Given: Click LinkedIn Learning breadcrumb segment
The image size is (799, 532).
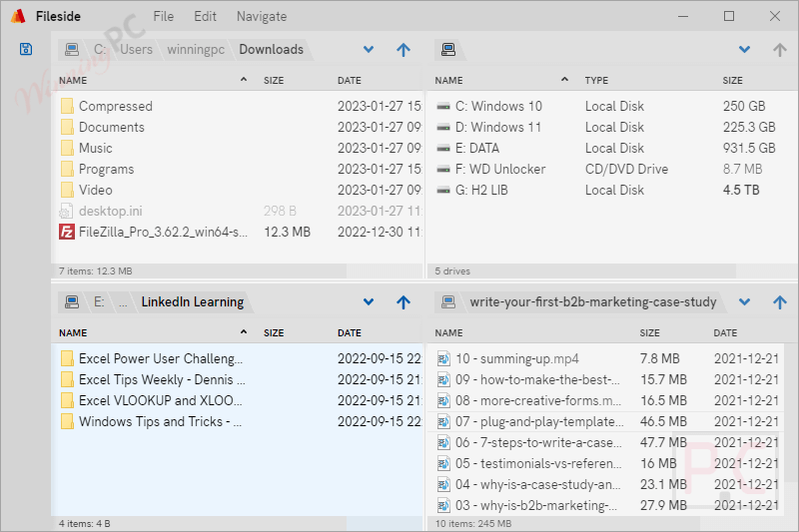Looking at the screenshot, I should (x=193, y=301).
